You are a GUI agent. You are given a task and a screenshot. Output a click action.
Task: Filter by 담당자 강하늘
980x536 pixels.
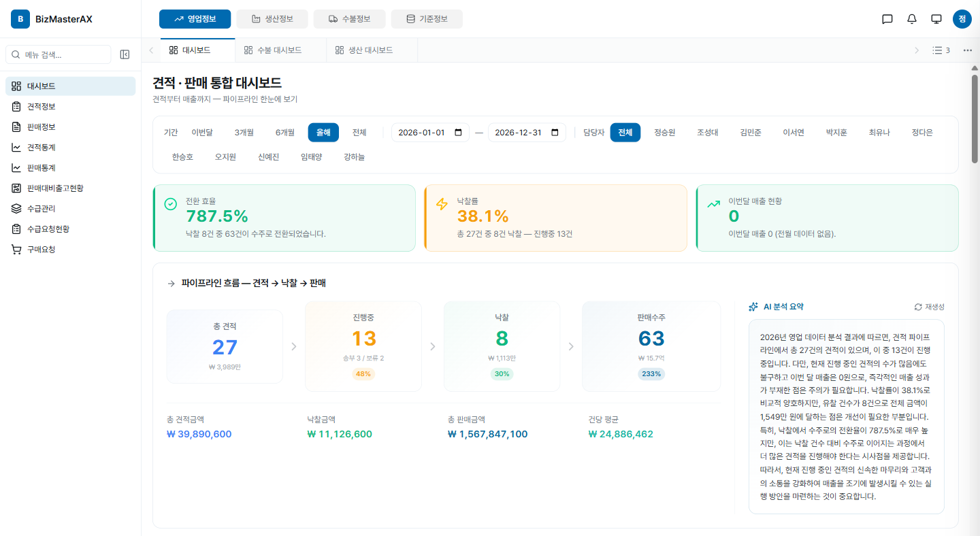point(355,157)
